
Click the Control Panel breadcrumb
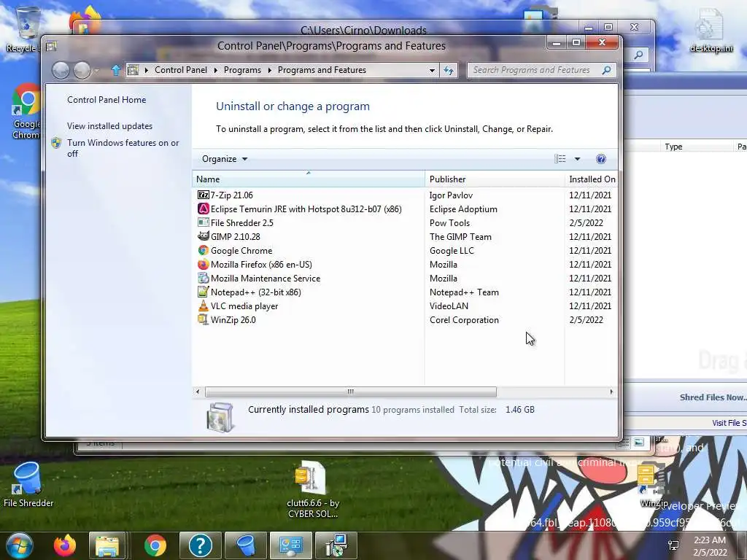click(x=181, y=70)
